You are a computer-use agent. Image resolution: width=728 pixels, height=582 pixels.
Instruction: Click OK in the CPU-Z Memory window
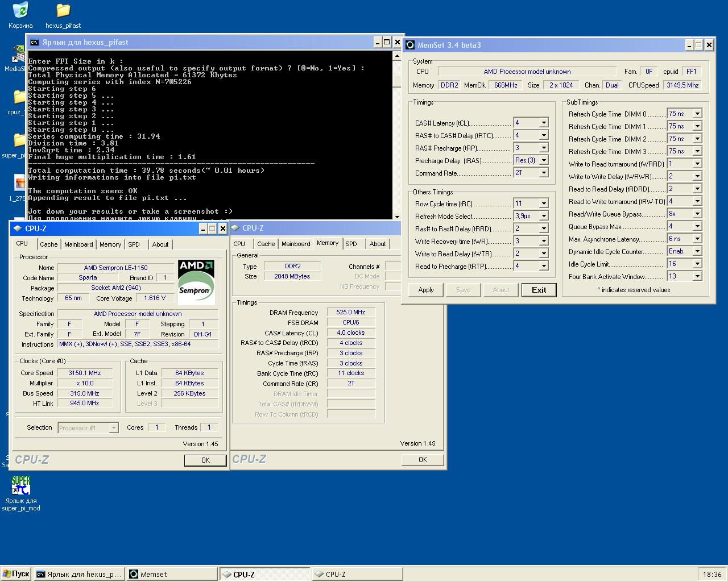coord(423,459)
